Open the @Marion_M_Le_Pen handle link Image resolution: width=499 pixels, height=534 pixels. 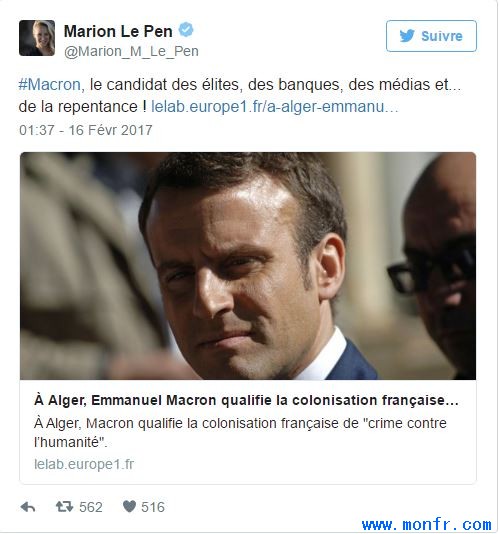[131, 51]
